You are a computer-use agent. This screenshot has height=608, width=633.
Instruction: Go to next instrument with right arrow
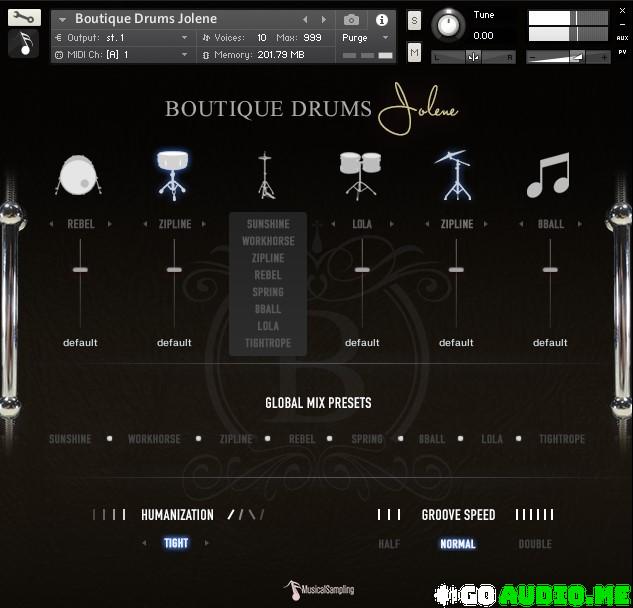323,19
